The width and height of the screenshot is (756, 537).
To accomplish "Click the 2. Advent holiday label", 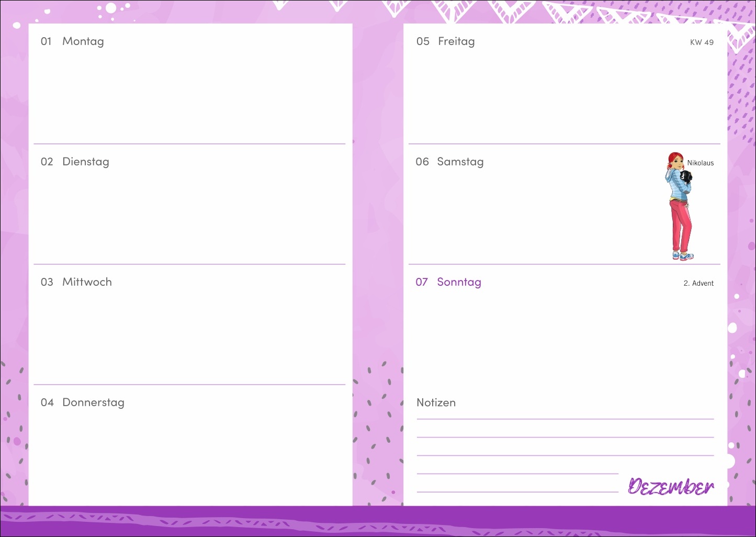I will (698, 283).
